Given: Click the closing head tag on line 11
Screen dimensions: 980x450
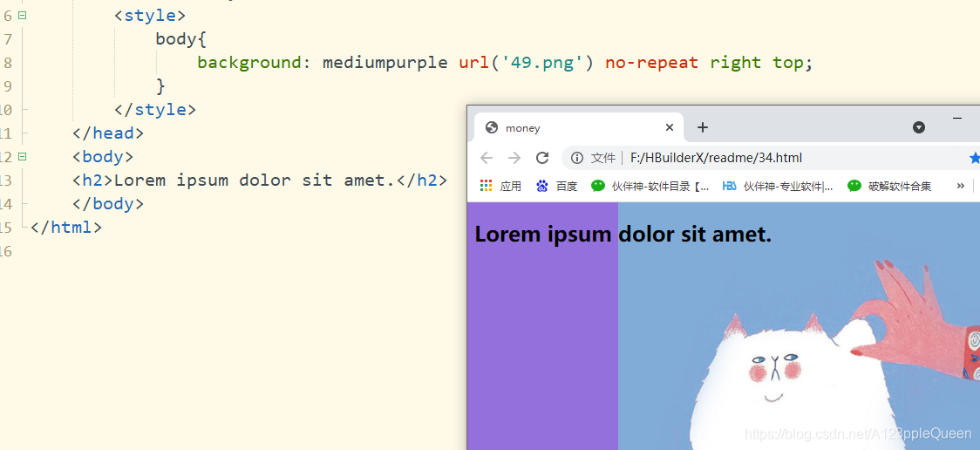Looking at the screenshot, I should point(108,133).
